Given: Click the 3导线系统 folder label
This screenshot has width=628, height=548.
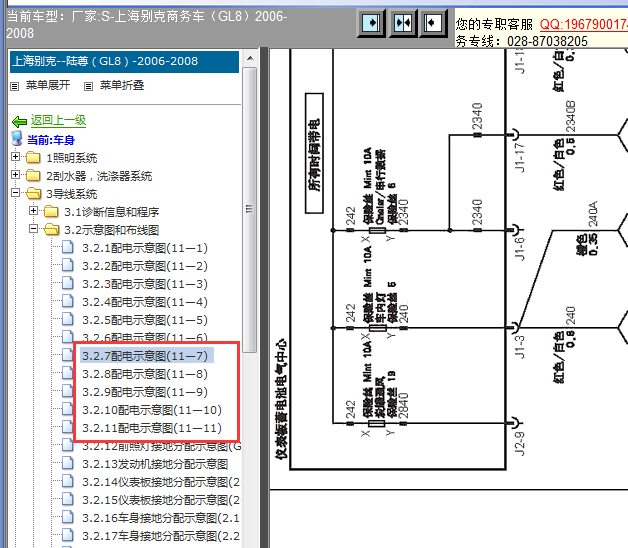Looking at the screenshot, I should 72,194.
